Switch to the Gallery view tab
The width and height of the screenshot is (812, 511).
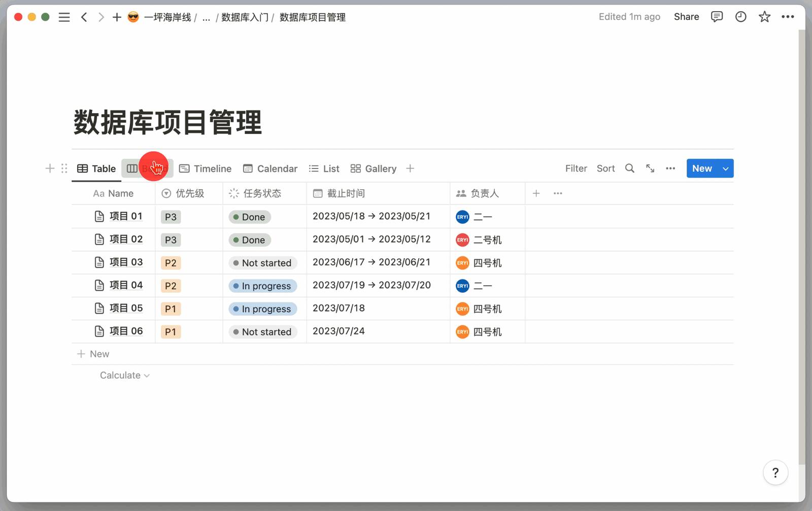click(x=374, y=168)
